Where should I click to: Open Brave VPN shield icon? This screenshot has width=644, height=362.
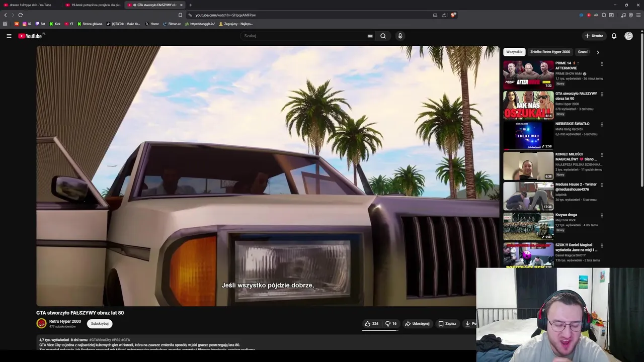tap(631, 15)
